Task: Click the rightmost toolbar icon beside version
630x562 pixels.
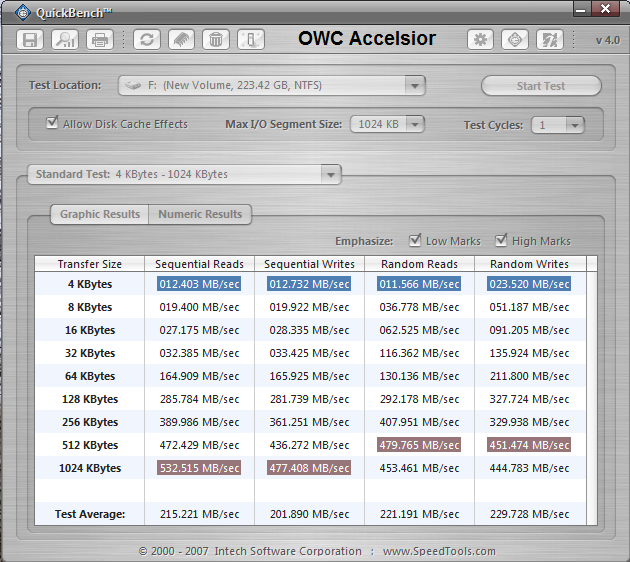Action: (549, 40)
